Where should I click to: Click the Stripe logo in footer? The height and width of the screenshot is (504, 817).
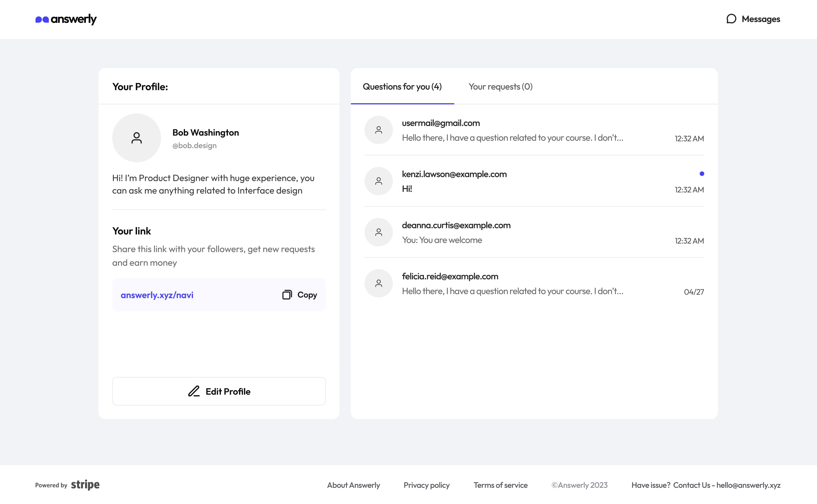tap(85, 485)
